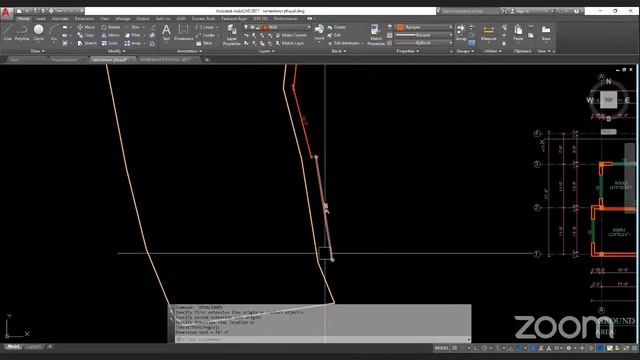Activate the Fillet command

click(x=133, y=35)
